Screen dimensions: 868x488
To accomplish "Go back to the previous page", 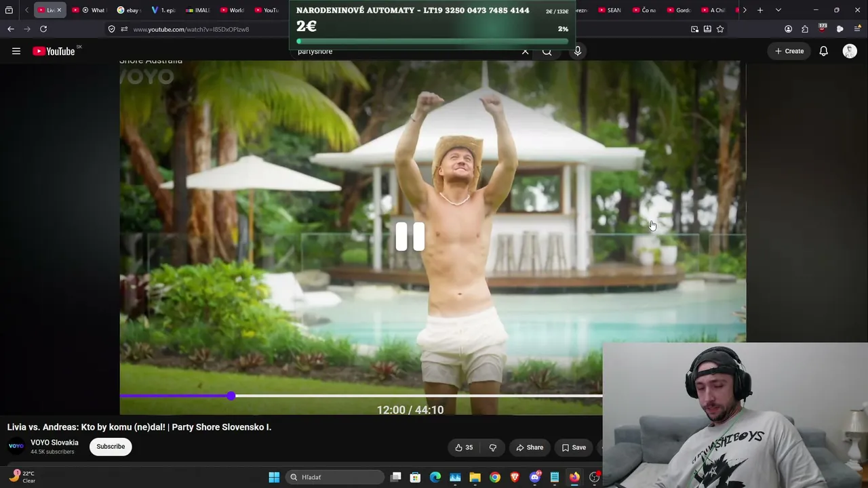I will click(x=11, y=29).
